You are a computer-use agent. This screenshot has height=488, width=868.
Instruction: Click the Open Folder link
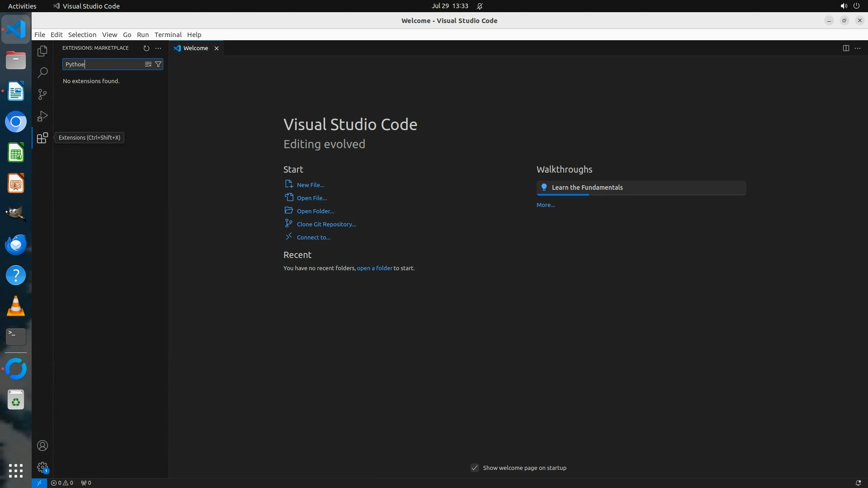point(315,211)
